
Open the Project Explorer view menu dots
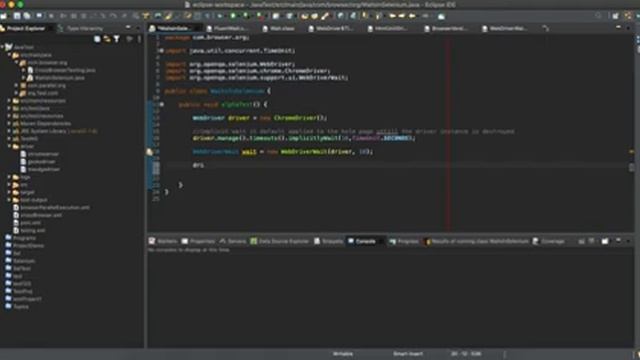(139, 39)
